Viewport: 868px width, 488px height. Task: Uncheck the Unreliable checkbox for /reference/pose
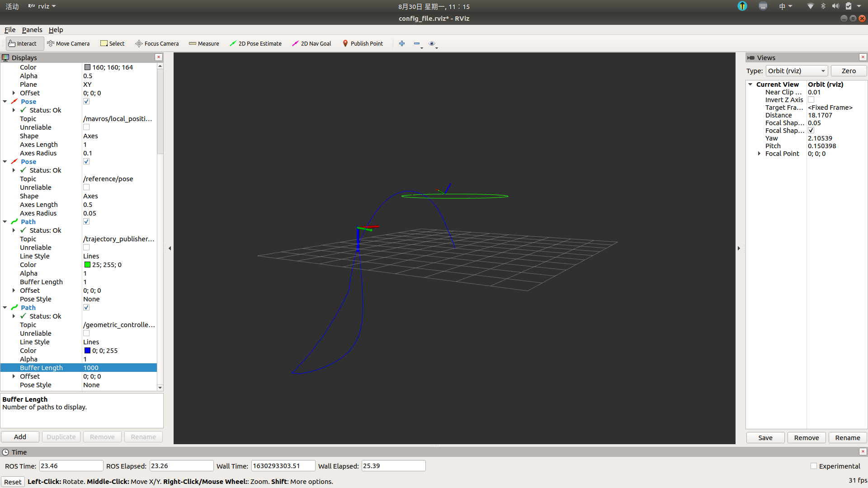coord(86,187)
